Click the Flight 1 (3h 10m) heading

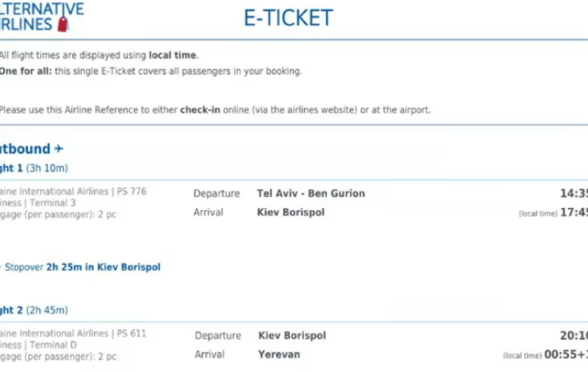[x=33, y=168]
